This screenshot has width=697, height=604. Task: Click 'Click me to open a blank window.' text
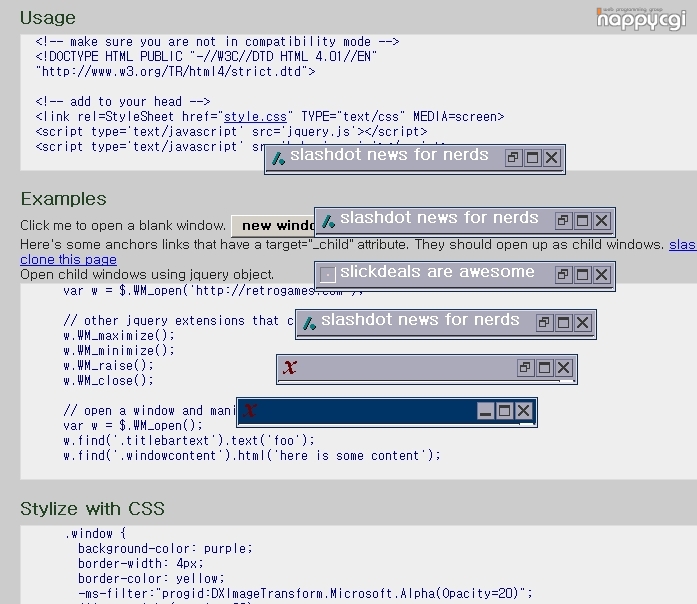pos(123,226)
